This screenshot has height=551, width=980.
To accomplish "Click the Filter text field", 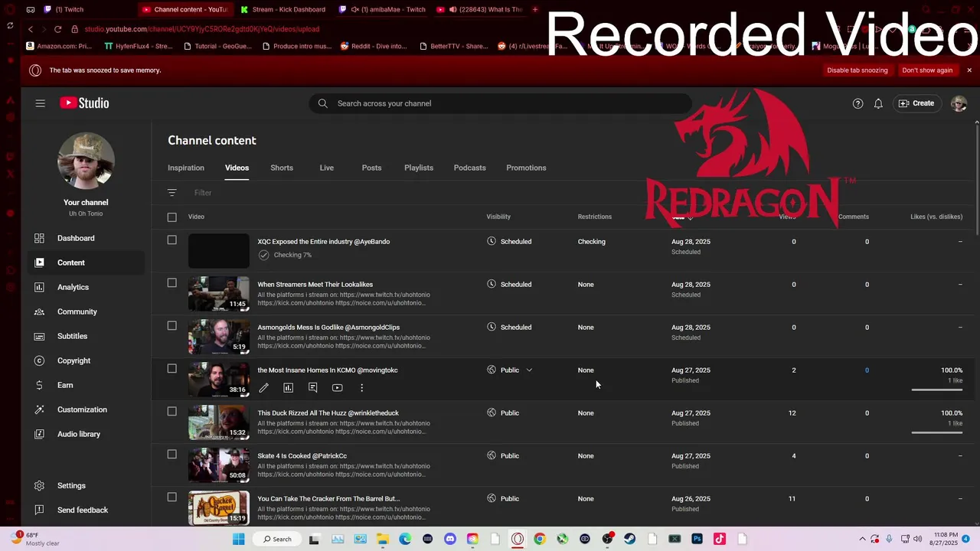I will click(203, 193).
